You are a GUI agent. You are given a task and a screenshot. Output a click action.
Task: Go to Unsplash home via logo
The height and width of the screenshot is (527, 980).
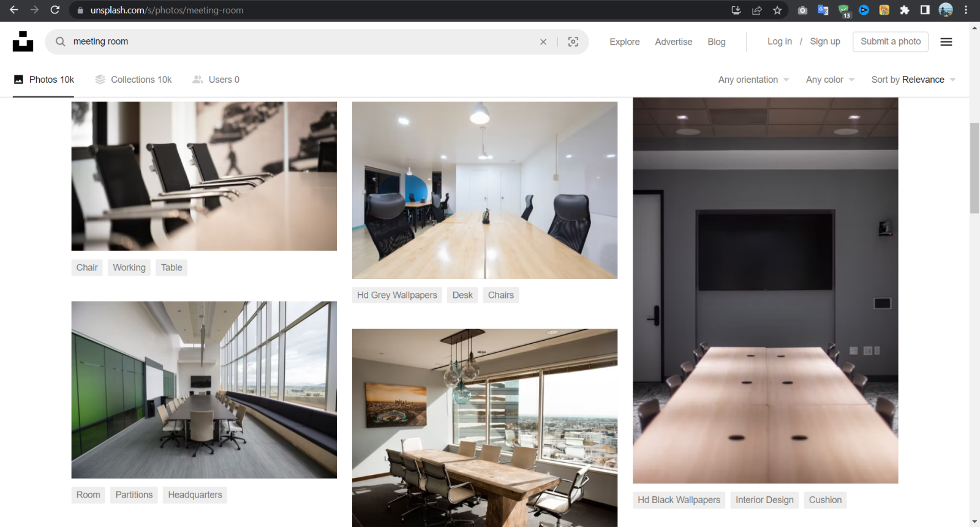[23, 42]
